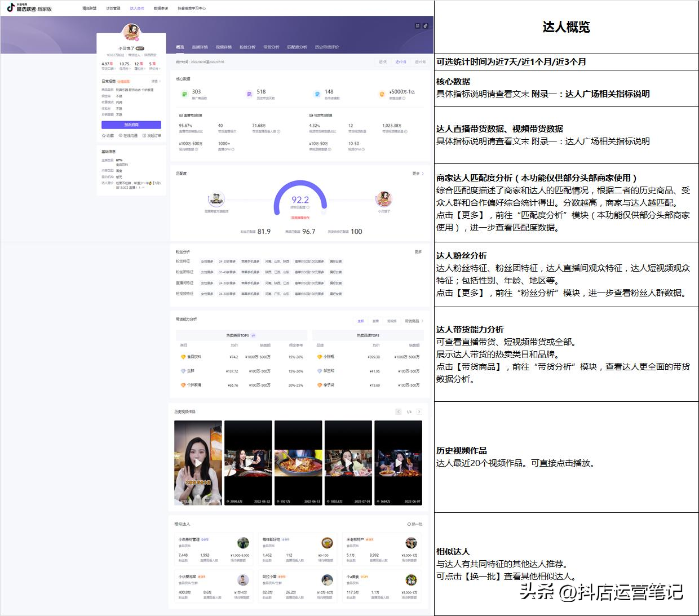Play the video dated 2022-07-01
Screen dimensions: 699x616
pos(348,463)
